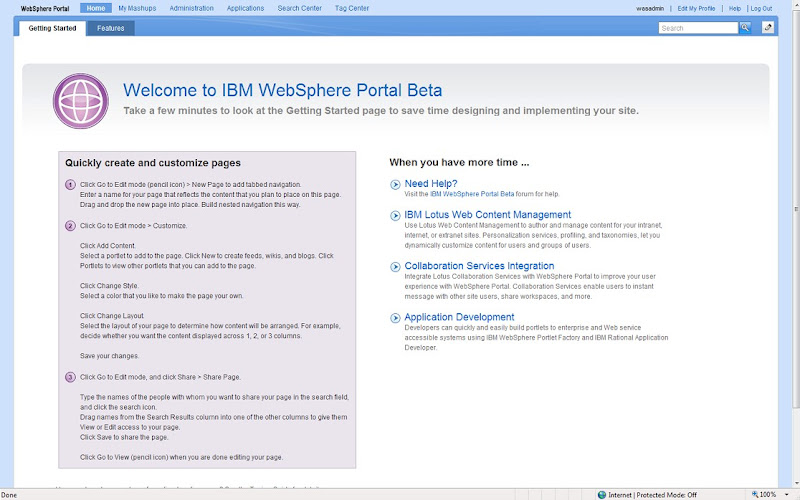Click arrow icon beside Collaboration Services Integration

click(396, 267)
